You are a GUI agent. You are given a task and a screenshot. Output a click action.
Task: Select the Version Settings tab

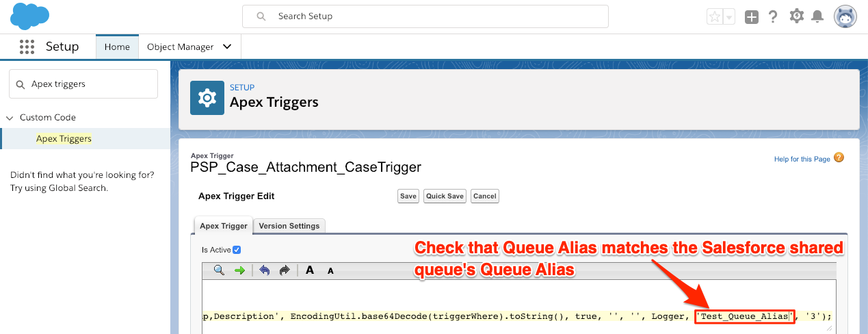point(289,226)
